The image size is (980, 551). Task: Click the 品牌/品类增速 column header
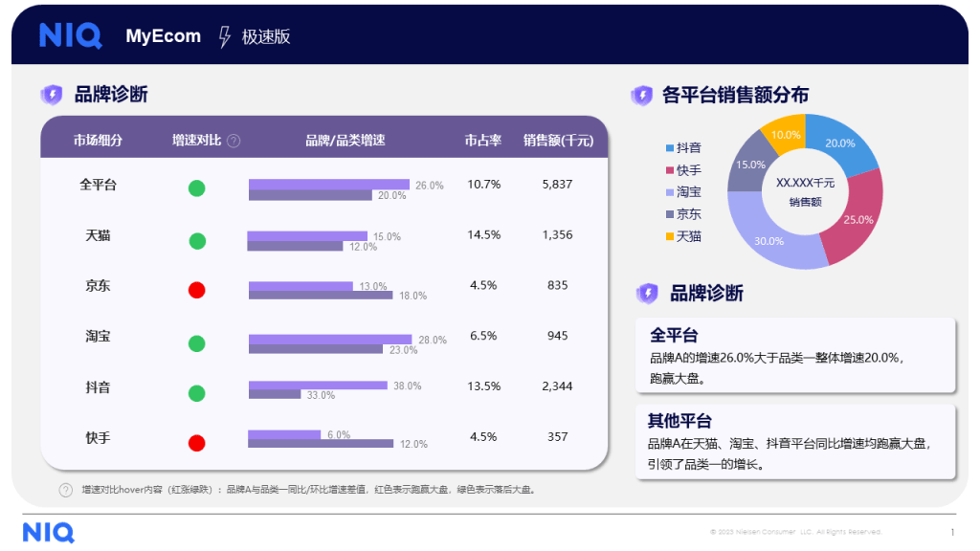[345, 141]
